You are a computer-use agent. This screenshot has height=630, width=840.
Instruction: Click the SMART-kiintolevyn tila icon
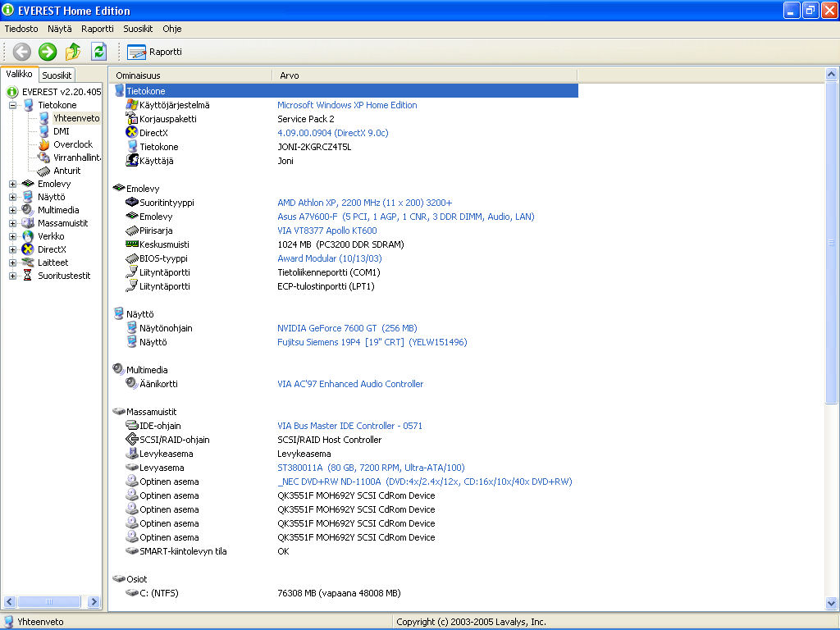click(x=132, y=550)
